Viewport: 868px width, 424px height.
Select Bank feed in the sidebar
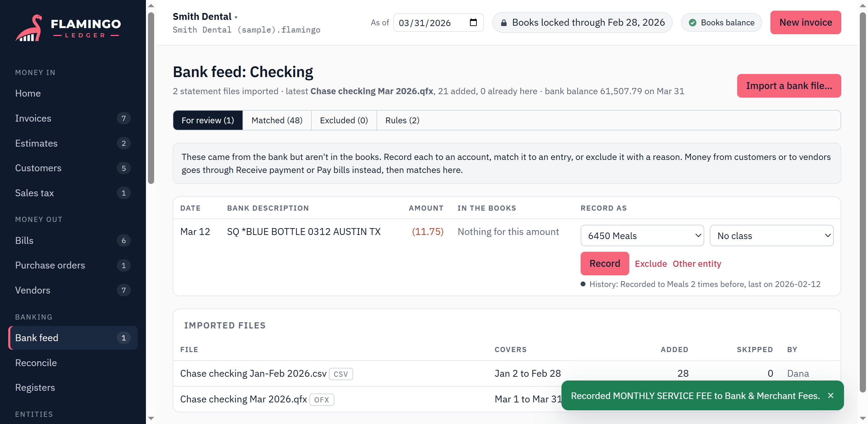click(73, 338)
